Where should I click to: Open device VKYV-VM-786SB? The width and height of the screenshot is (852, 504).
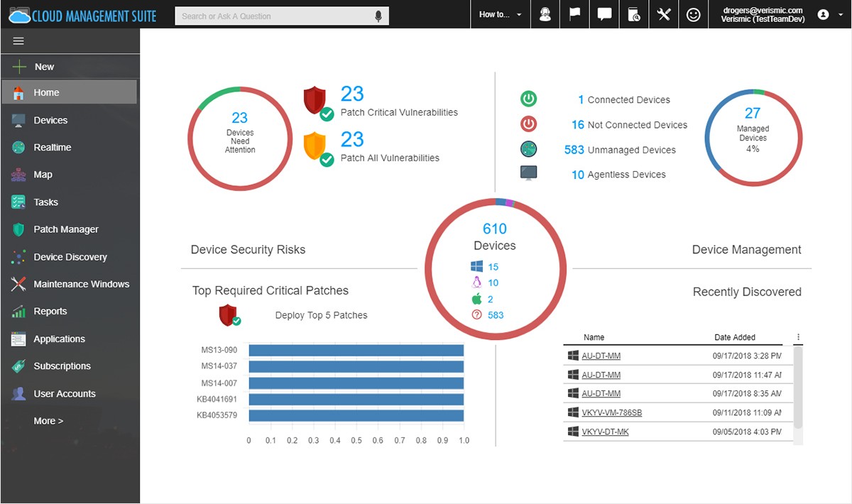612,412
